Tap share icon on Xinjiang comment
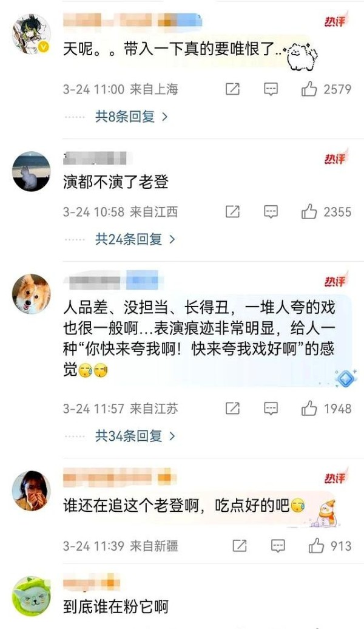The height and width of the screenshot is (629, 364). pyautogui.click(x=239, y=546)
